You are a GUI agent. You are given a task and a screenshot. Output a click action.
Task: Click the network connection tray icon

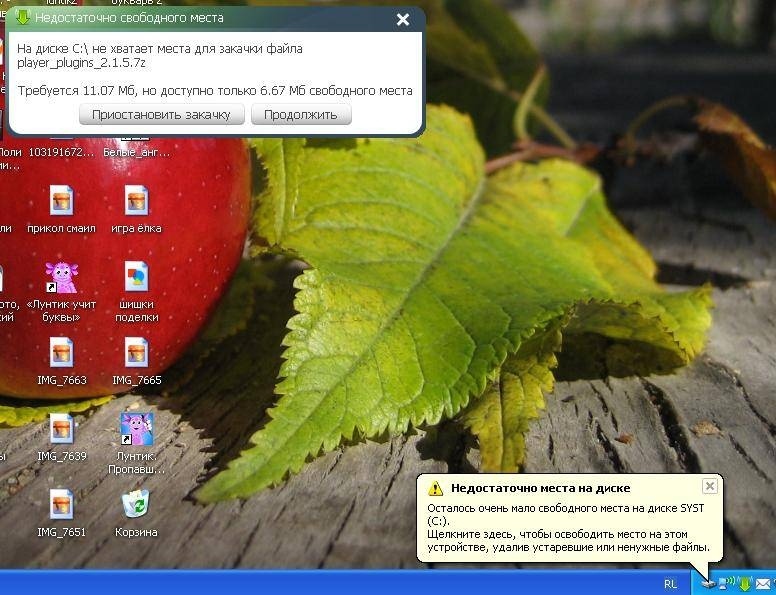click(727, 583)
